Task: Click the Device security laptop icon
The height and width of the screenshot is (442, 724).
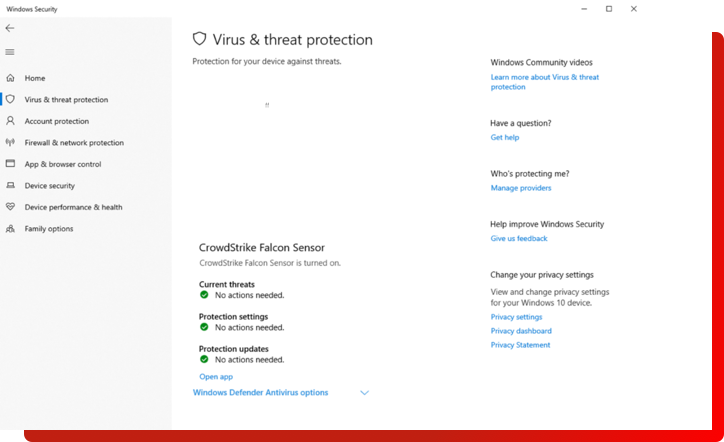Action: tap(10, 186)
